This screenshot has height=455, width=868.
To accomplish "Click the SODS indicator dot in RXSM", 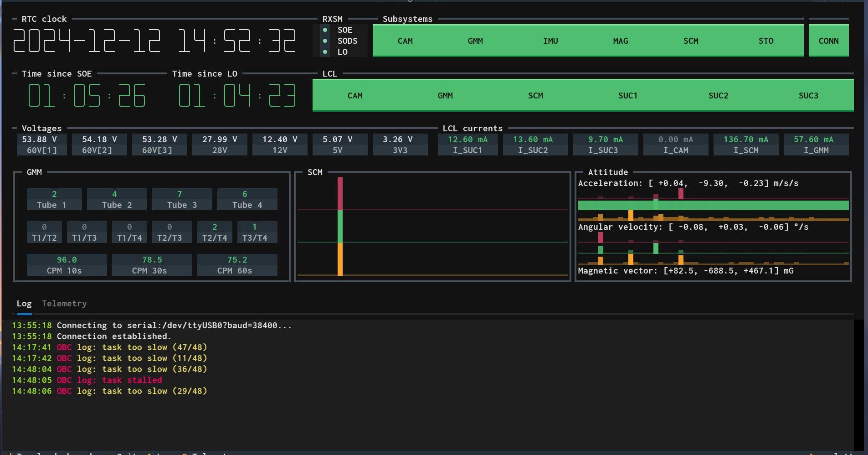I will coord(325,41).
